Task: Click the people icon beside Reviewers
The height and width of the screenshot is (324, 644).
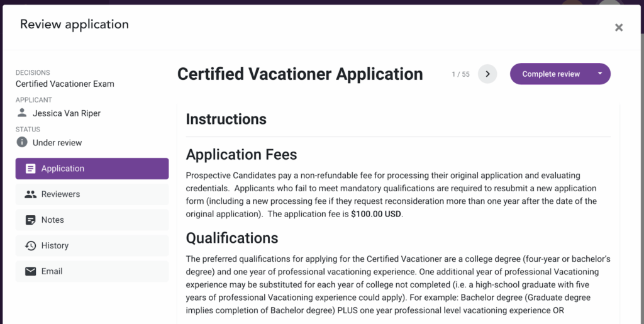Action: coord(30,194)
